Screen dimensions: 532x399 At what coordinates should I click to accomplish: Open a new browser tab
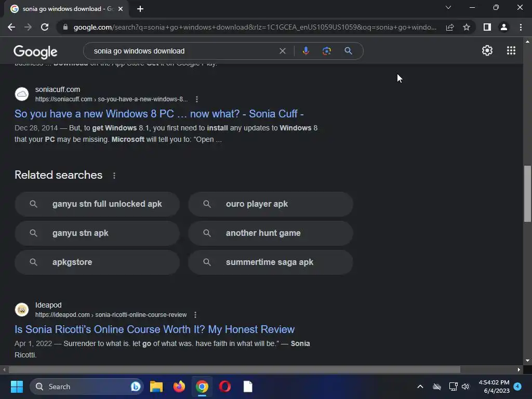(140, 9)
